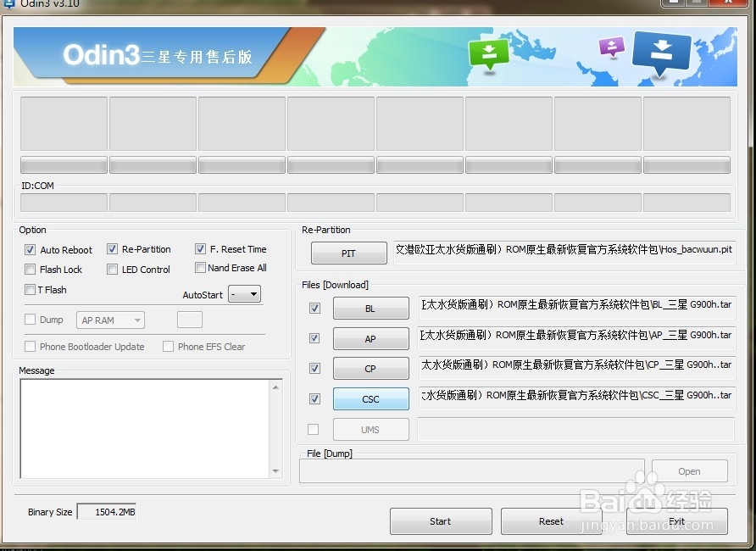Click the UMS file button
The height and width of the screenshot is (551, 756).
370,429
